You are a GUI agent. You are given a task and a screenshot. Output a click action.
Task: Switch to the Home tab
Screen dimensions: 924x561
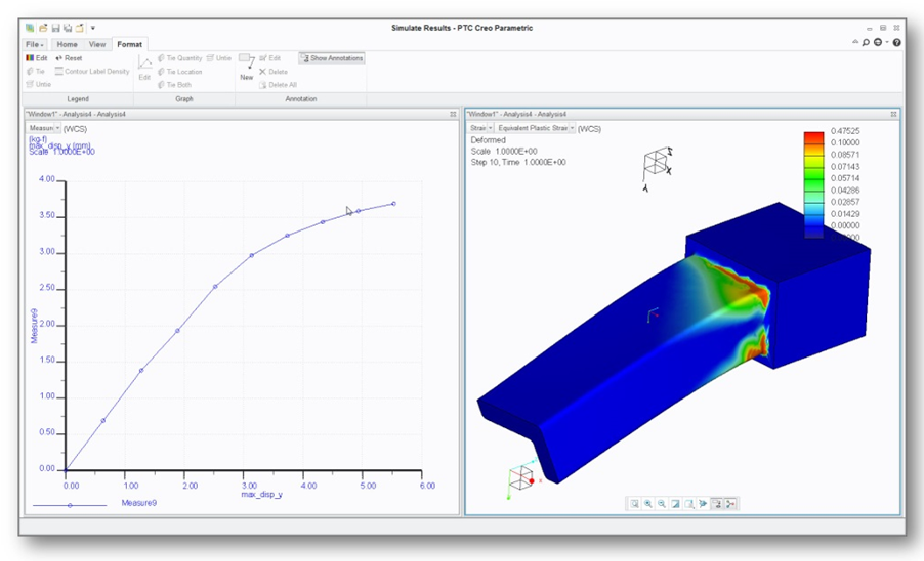click(x=66, y=44)
